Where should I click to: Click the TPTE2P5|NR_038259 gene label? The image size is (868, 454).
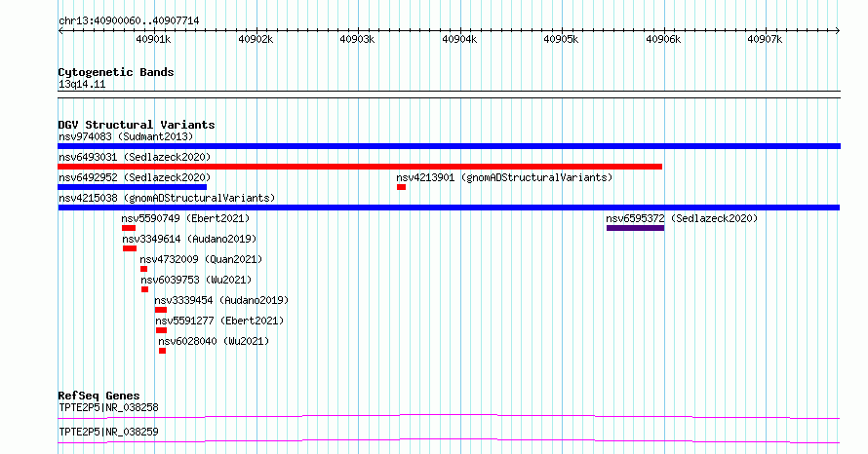pyautogui.click(x=108, y=432)
